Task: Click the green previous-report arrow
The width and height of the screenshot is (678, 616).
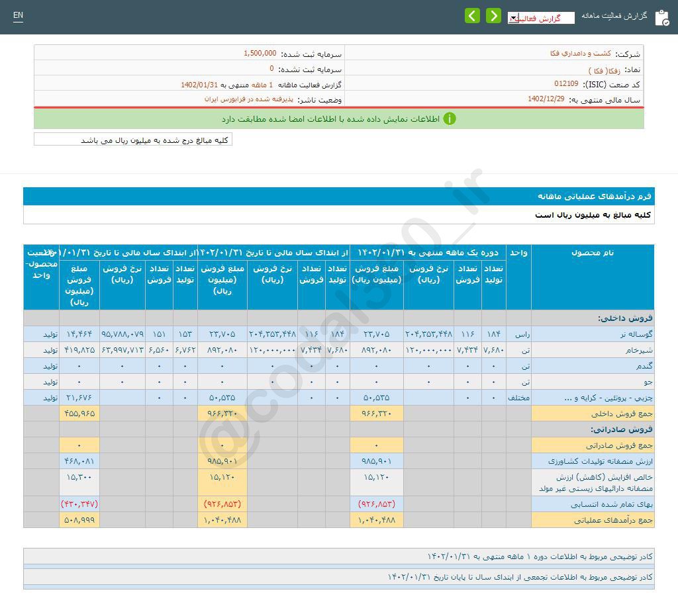Action: 472,15
